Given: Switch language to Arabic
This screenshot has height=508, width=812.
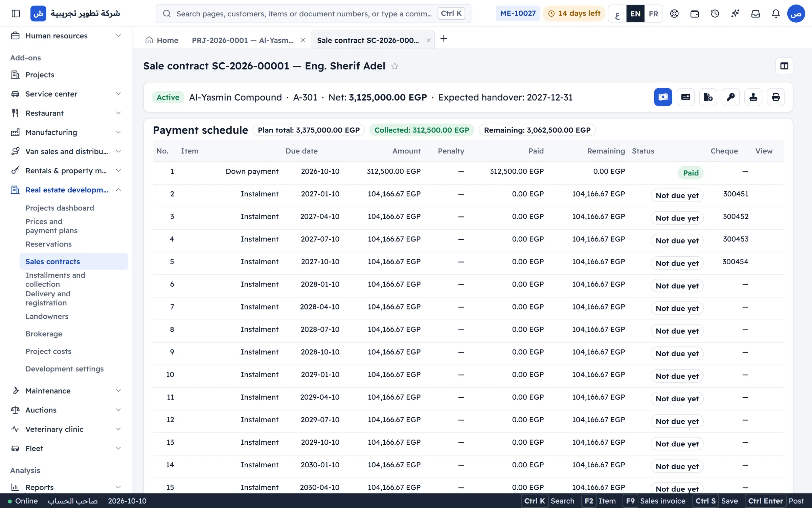Looking at the screenshot, I should (x=617, y=14).
